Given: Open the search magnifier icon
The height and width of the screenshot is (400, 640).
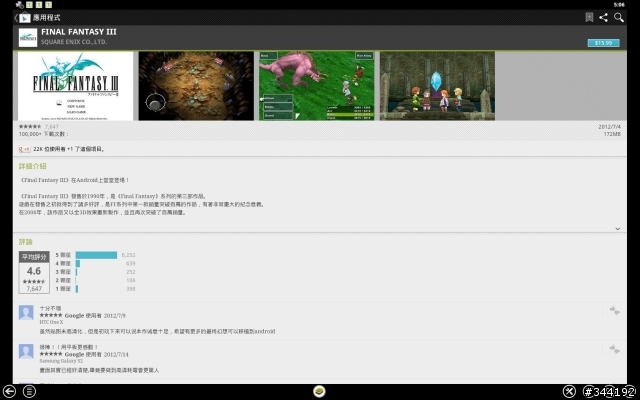Looking at the screenshot, I should point(619,17).
